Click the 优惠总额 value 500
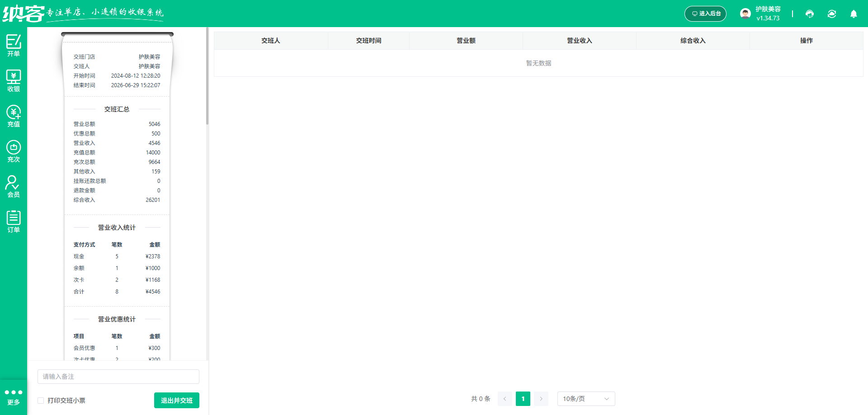 (x=156, y=134)
